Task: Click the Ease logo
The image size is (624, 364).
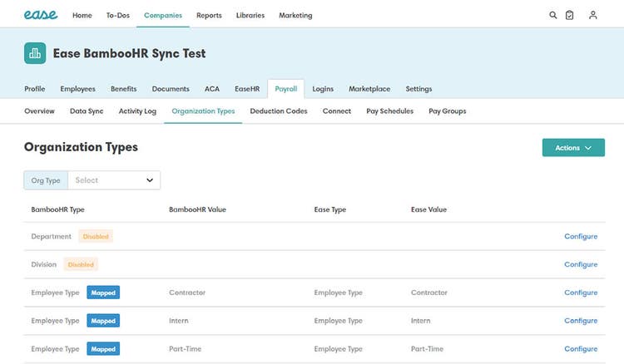Action: [x=41, y=15]
